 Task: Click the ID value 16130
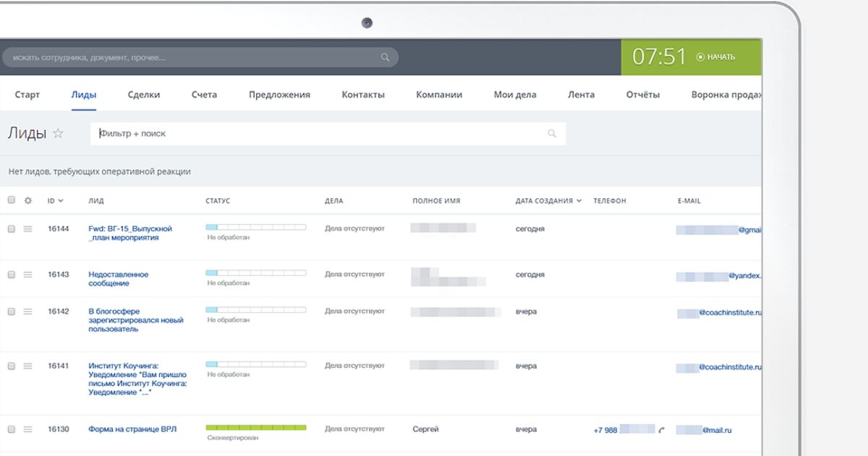coord(59,429)
